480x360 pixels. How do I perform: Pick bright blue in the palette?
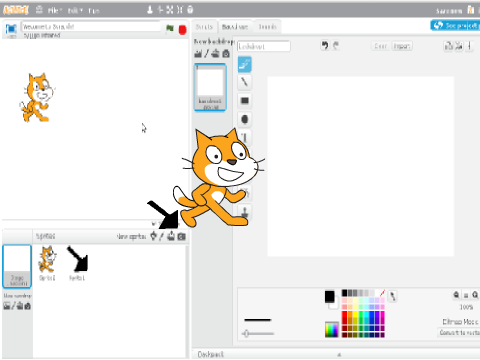tap(372, 315)
